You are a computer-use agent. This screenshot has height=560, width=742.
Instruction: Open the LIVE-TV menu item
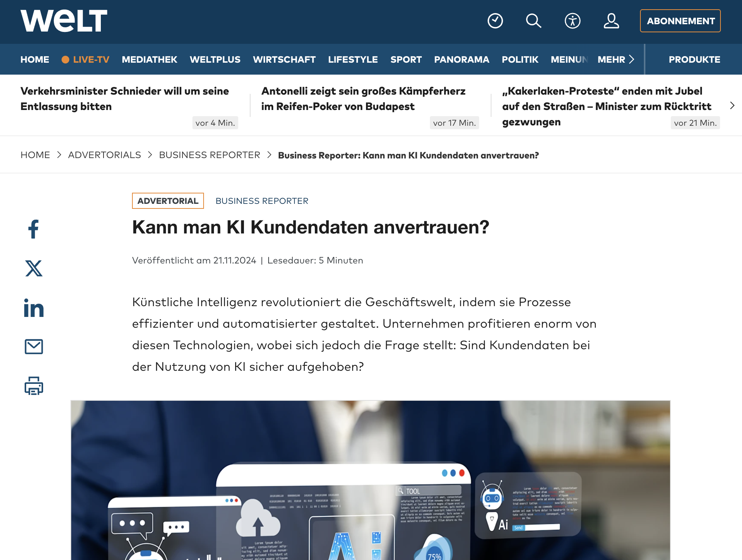pyautogui.click(x=85, y=60)
